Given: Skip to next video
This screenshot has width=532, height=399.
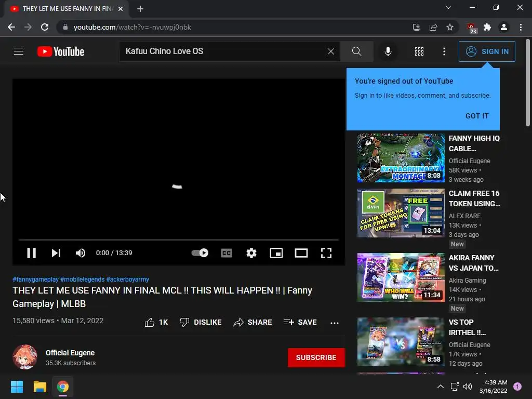Looking at the screenshot, I should [x=56, y=253].
